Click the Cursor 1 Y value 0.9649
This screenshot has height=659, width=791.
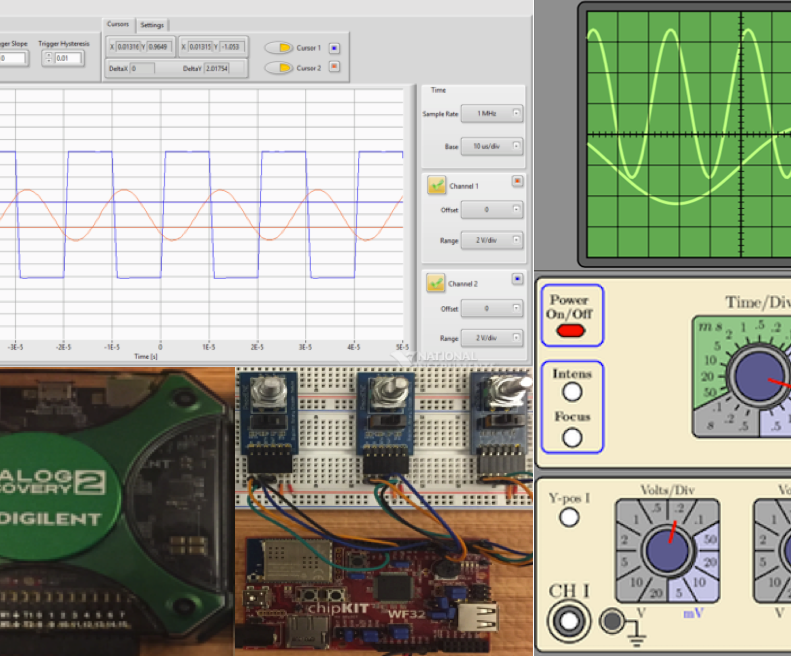pyautogui.click(x=158, y=47)
